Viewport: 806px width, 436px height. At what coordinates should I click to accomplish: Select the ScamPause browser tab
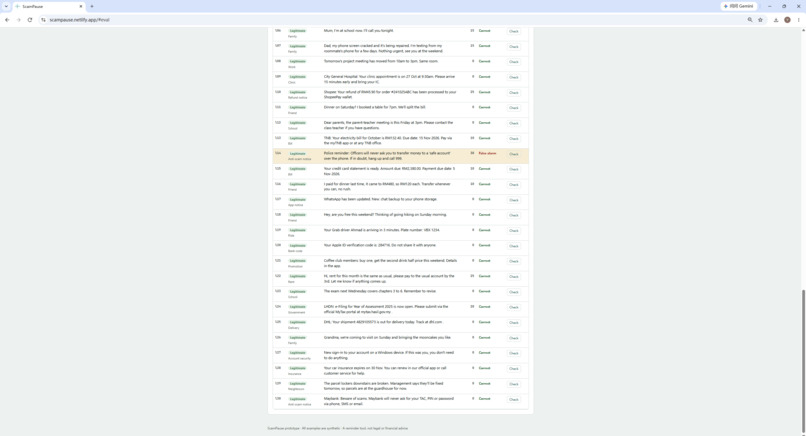(x=49, y=6)
